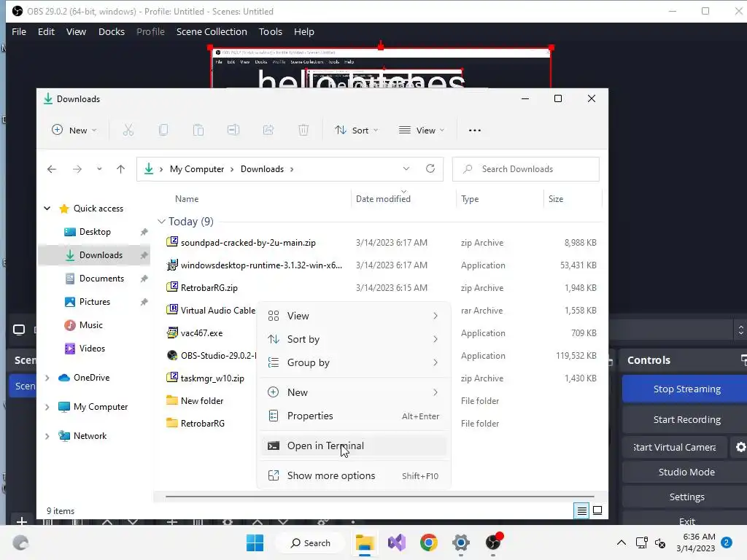Click the muted volume tray icon

[660, 542]
